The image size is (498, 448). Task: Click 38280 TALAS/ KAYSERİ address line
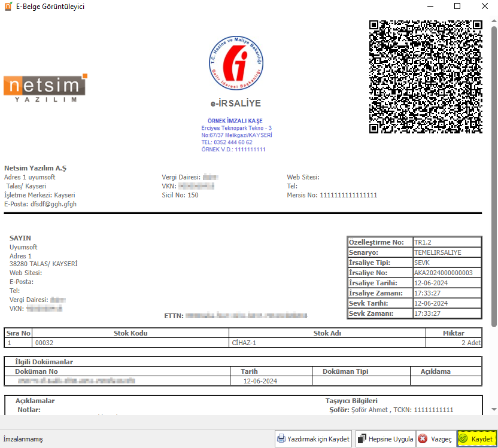coord(44,264)
